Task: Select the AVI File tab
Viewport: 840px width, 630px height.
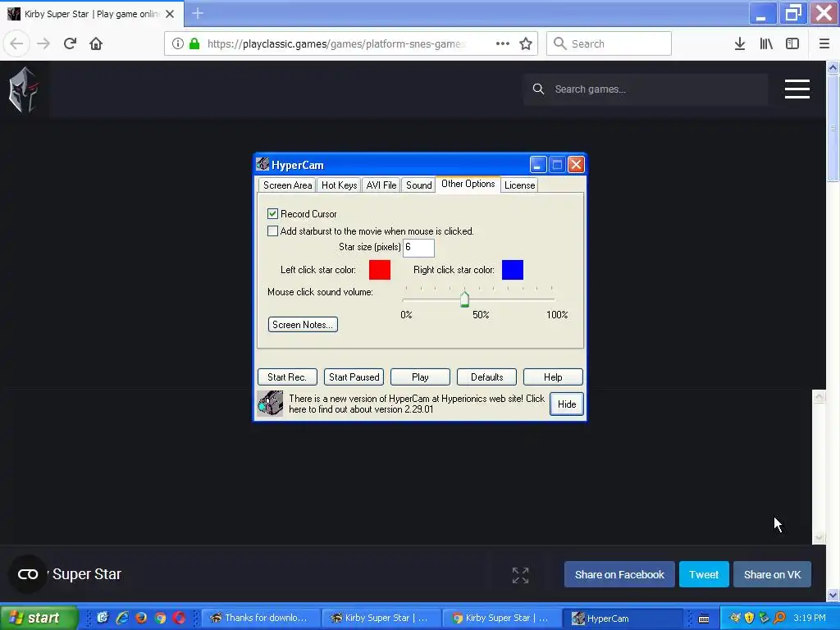Action: (381, 185)
